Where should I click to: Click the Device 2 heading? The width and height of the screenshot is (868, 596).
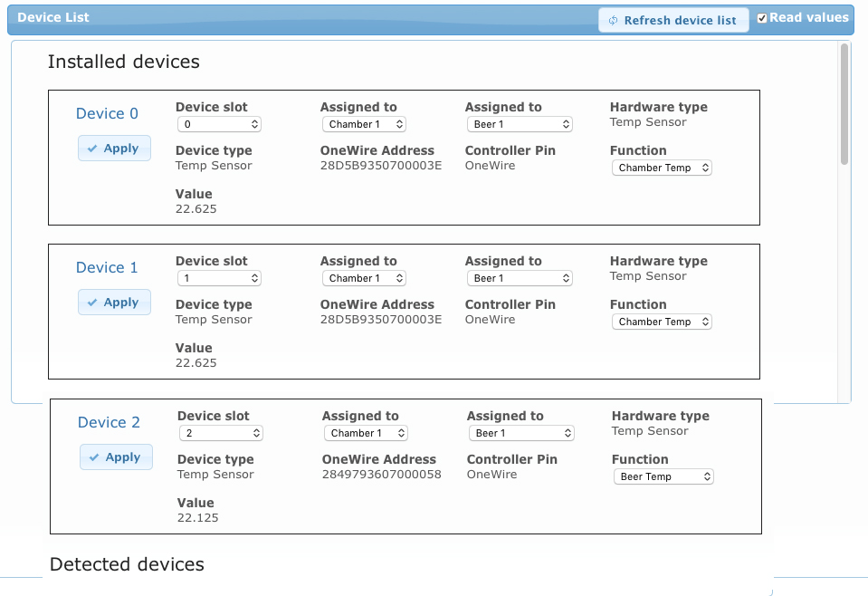[109, 422]
